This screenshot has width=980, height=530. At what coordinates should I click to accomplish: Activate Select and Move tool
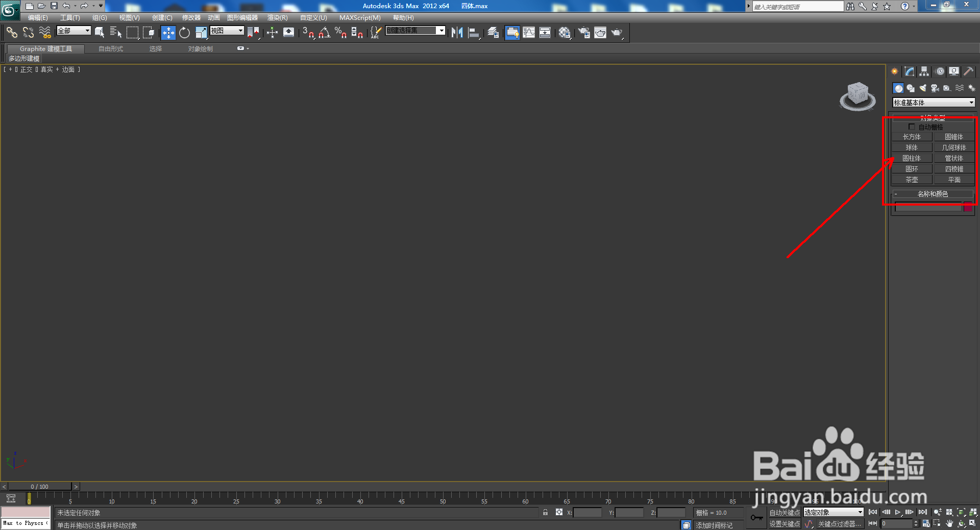[x=168, y=33]
